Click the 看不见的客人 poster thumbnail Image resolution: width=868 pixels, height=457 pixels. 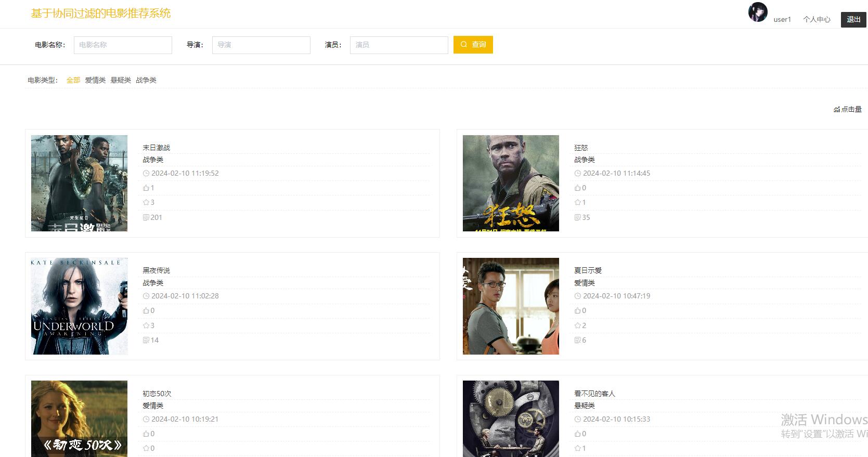(x=511, y=419)
